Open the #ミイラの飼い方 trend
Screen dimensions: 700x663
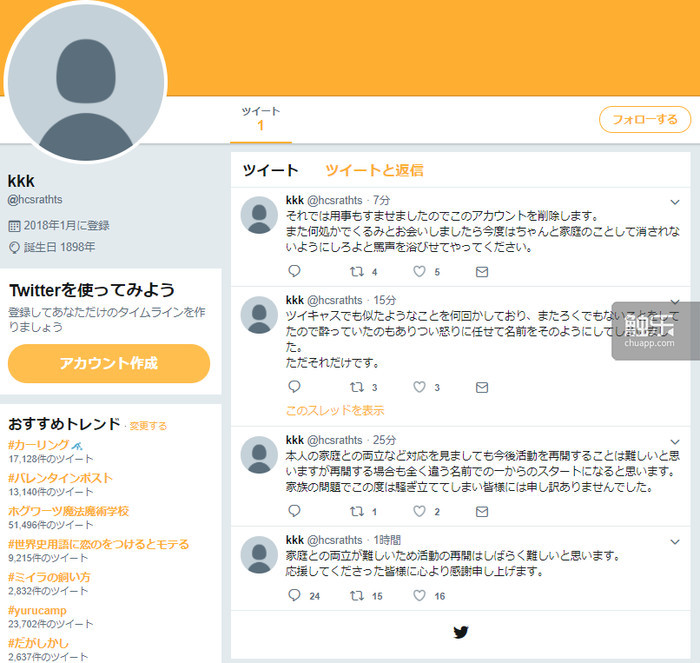click(49, 577)
